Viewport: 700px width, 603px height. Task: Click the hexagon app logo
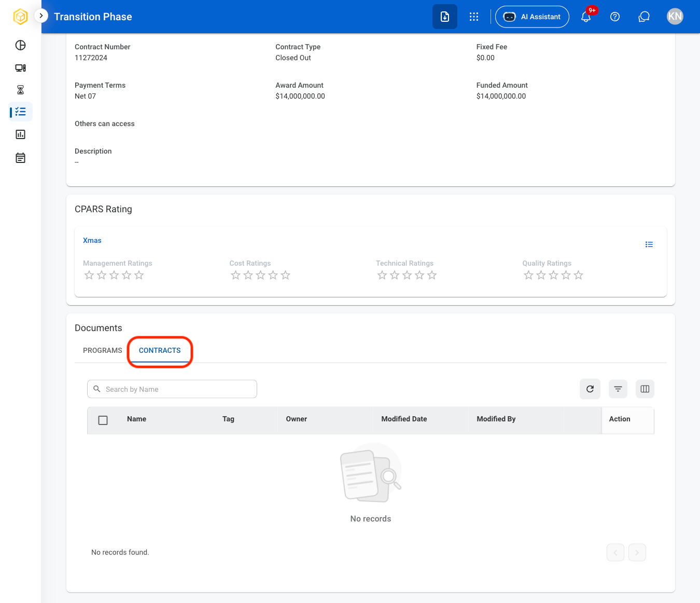click(20, 17)
